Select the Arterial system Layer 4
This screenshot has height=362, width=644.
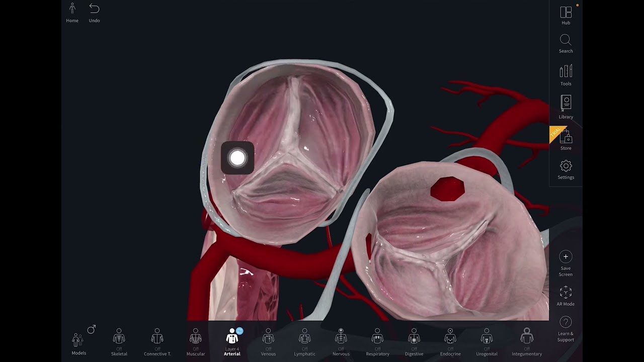[232, 342]
